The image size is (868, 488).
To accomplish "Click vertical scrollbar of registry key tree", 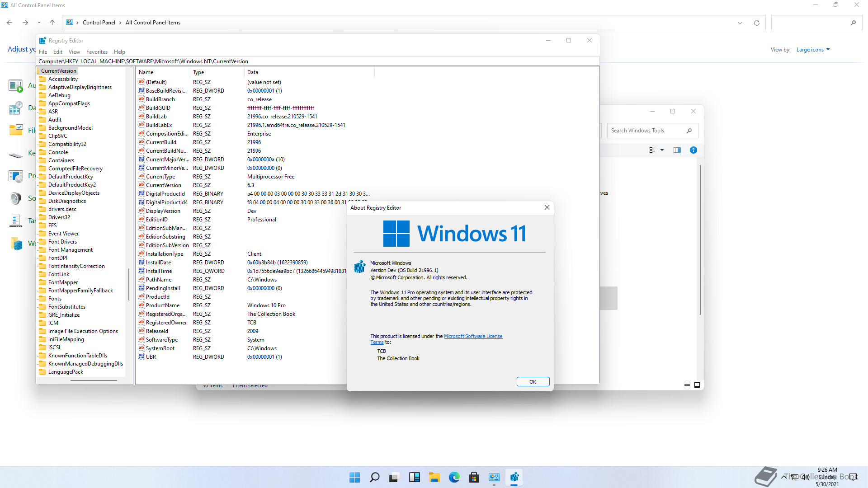I will click(x=129, y=285).
